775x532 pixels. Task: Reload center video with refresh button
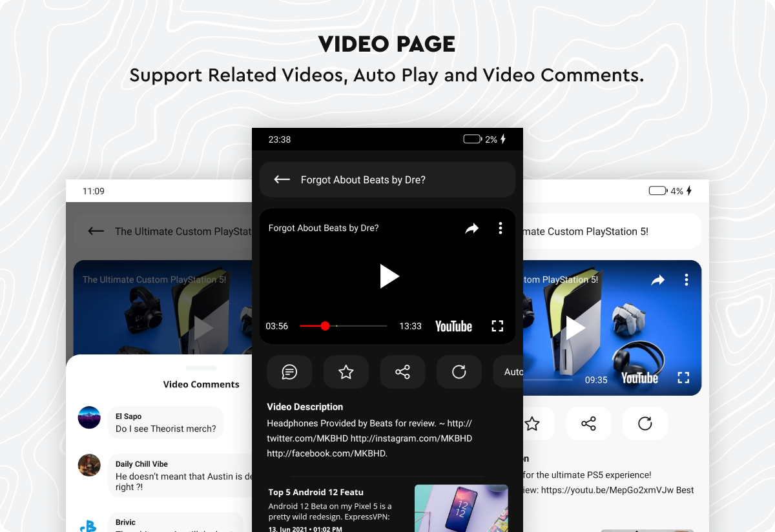click(x=459, y=372)
